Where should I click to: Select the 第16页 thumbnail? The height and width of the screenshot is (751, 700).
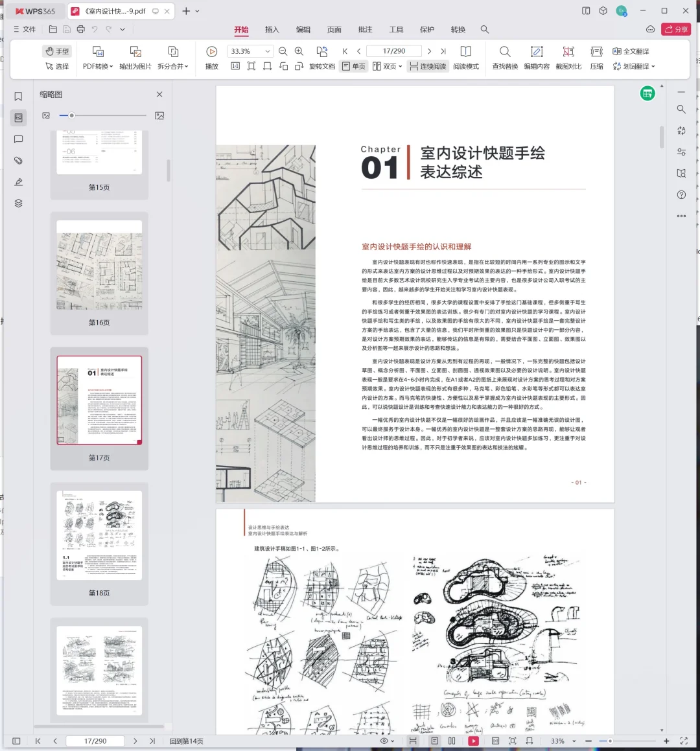tap(99, 274)
